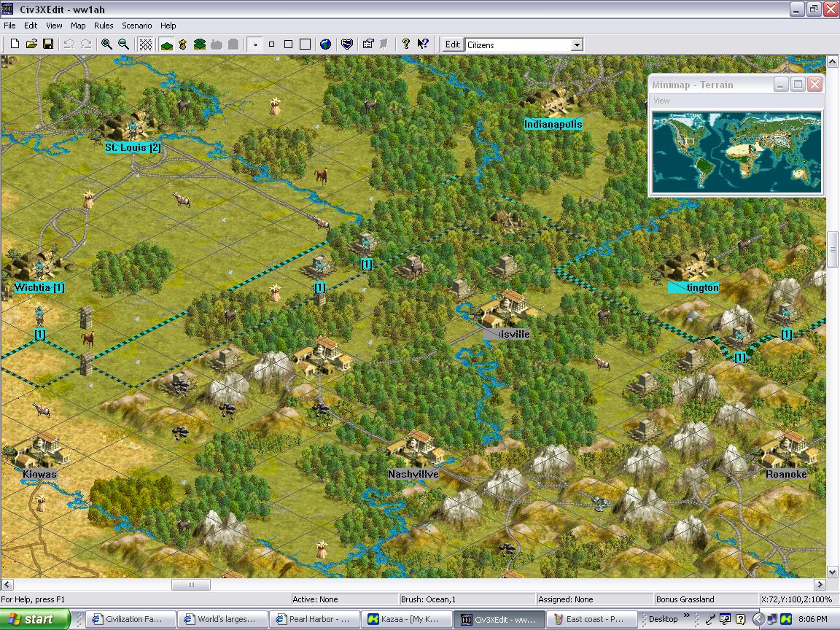Click the first greyed-out toolbar icon after the terrain tools
The height and width of the screenshot is (630, 840).
(x=217, y=44)
